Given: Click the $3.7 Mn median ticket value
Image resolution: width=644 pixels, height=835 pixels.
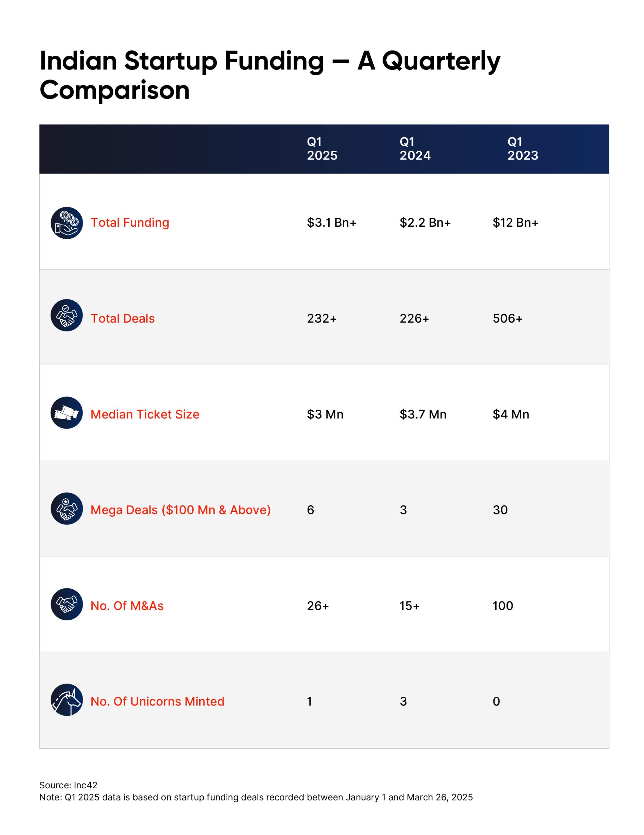Looking at the screenshot, I should (423, 414).
